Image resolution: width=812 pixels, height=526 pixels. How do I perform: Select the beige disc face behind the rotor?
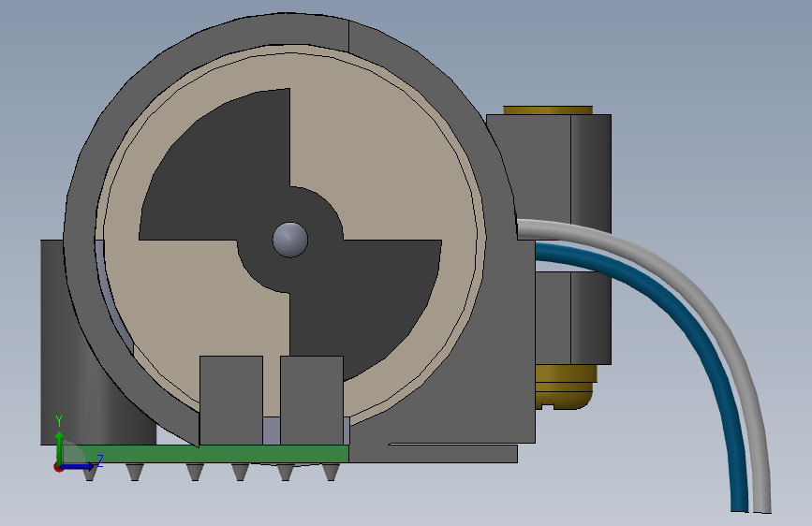(x=383, y=155)
